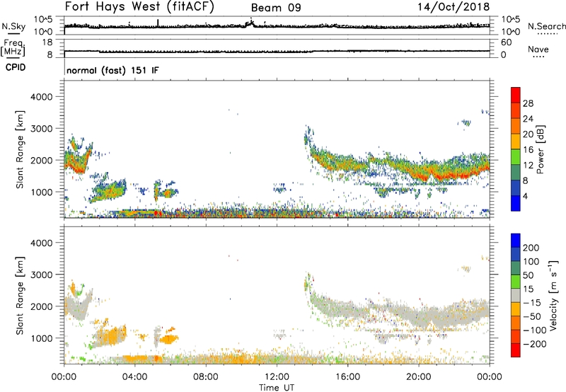Click the "Power [dB]" colorbar title
Image resolution: width=566 pixels, height=392 pixels.
click(x=540, y=149)
